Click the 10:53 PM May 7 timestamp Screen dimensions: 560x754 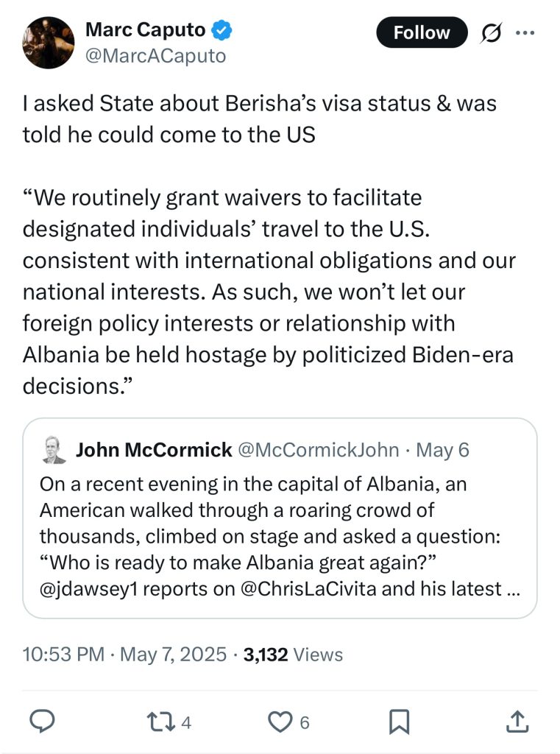click(124, 655)
